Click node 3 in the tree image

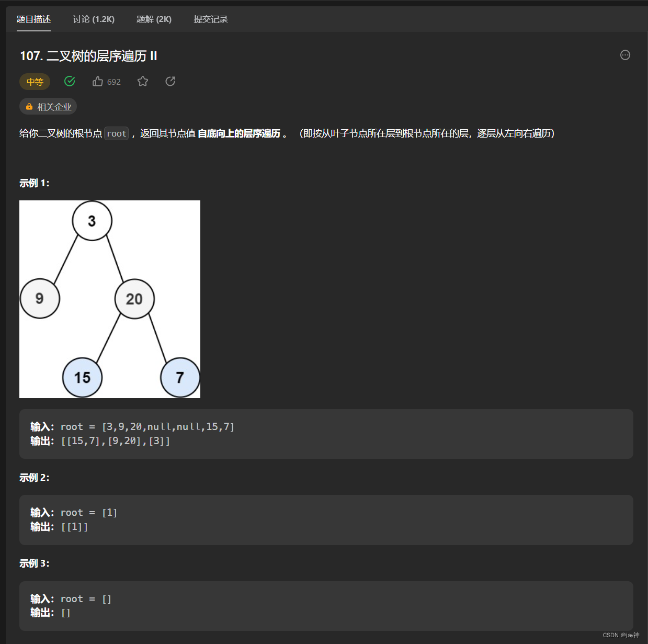(x=92, y=221)
